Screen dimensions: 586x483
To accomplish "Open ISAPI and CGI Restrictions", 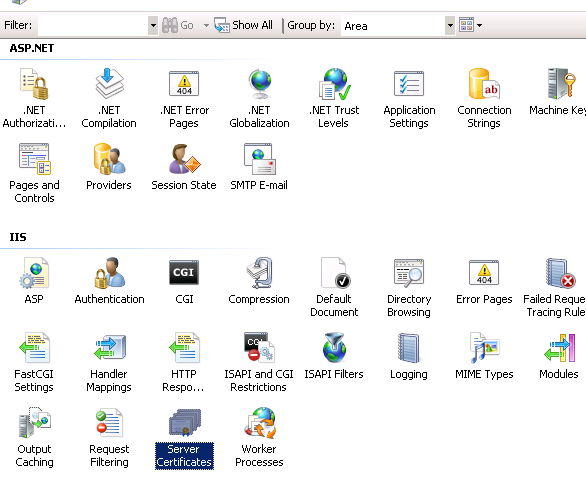I will 259,362.
